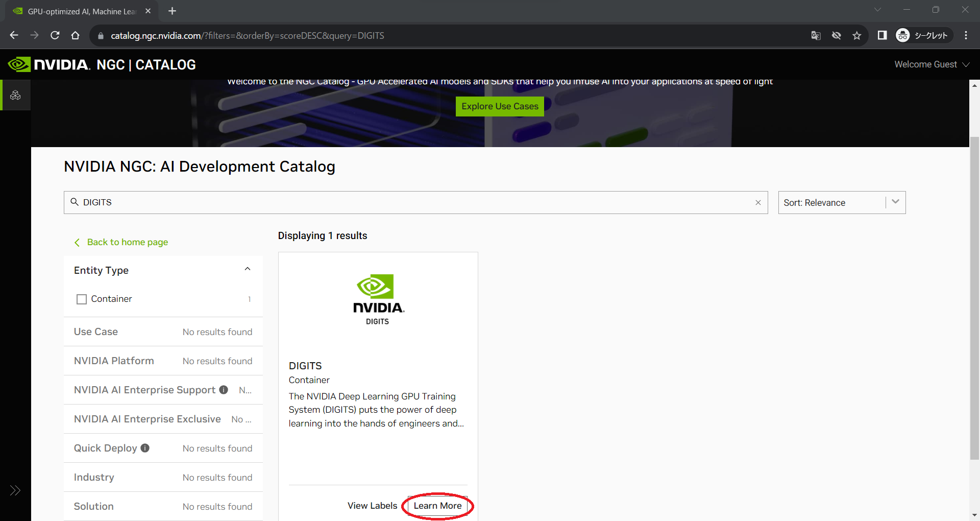
Task: Click Back to home page link
Action: [121, 242]
